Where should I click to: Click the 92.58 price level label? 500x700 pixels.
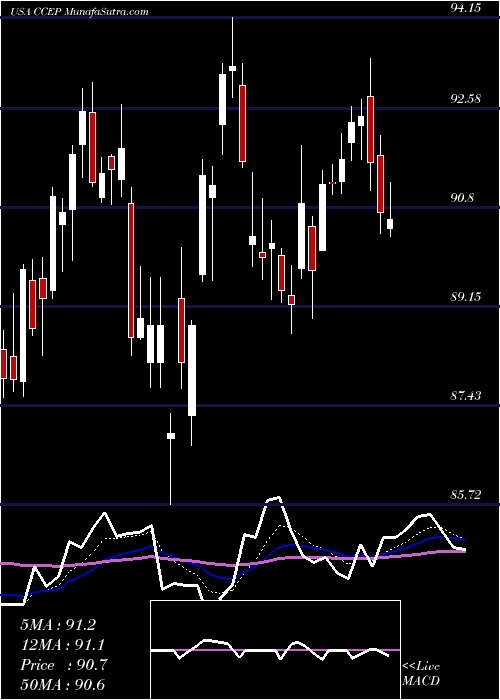[466, 99]
